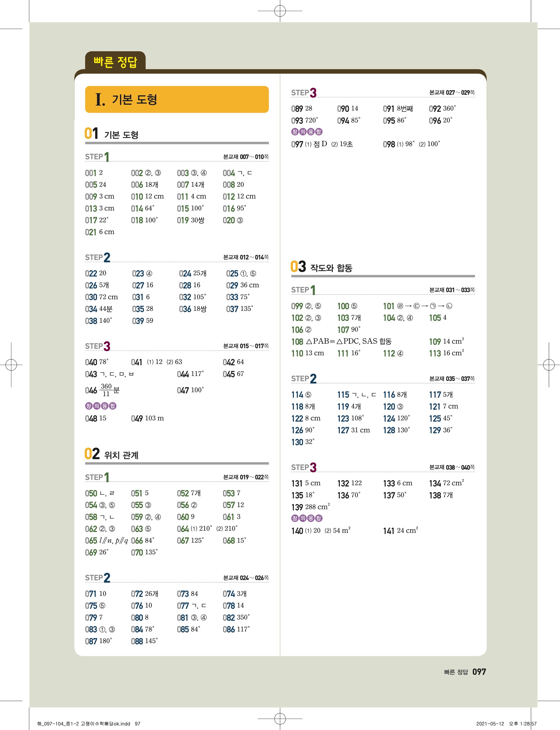Click the right margin registration crosshair mark
The width and height of the screenshot is (560, 730).
[549, 365]
